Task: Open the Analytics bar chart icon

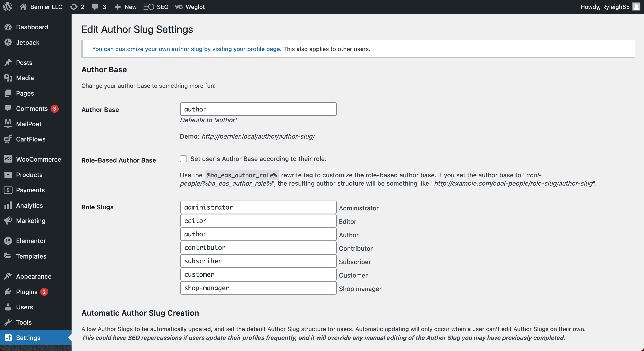Action: pyautogui.click(x=8, y=205)
